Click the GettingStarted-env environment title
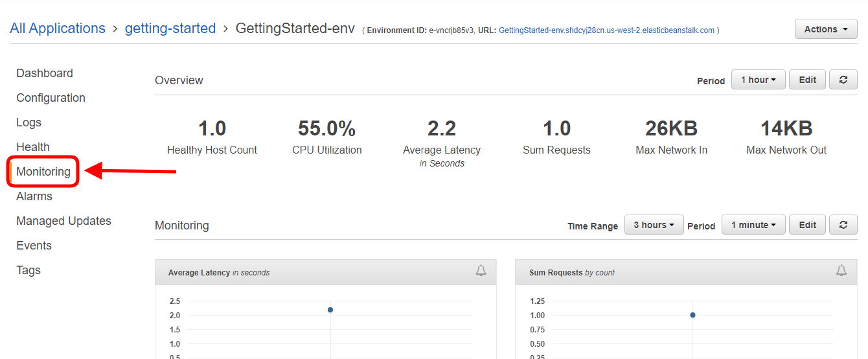The width and height of the screenshot is (868, 359). pos(295,29)
